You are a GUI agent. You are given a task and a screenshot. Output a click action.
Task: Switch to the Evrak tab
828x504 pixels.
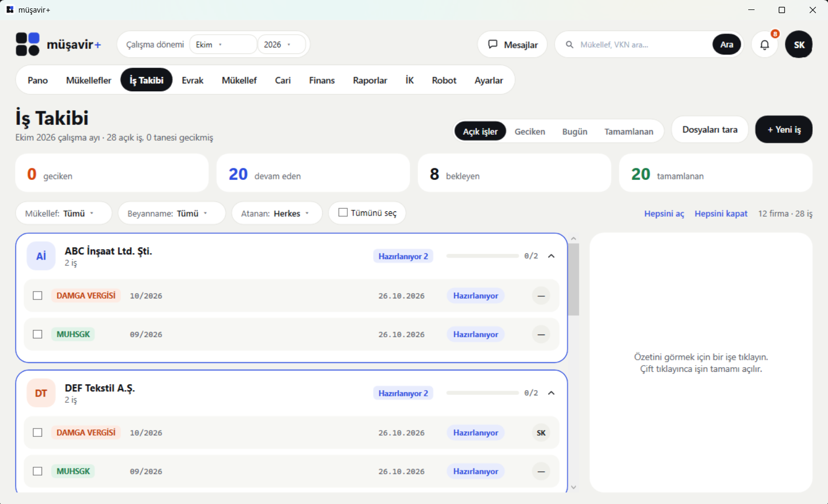click(193, 80)
